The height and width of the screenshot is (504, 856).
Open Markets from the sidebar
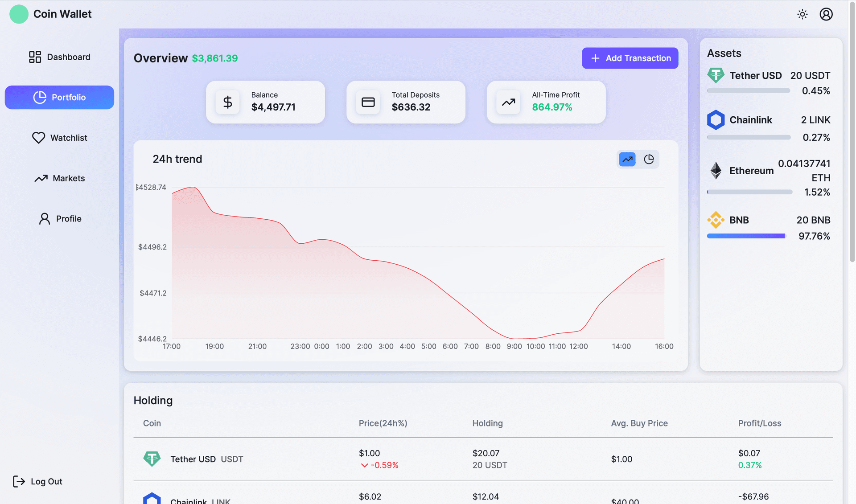59,178
